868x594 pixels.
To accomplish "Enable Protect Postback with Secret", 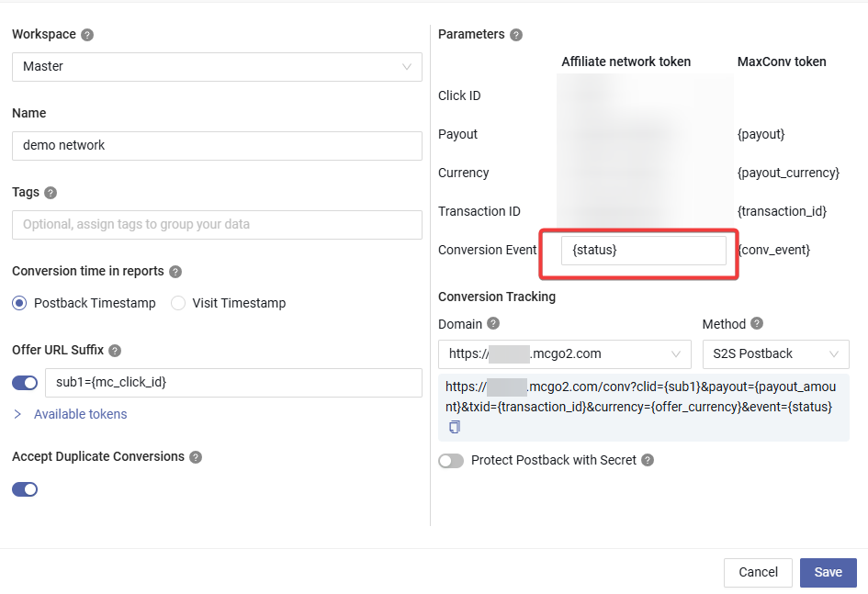I will [450, 460].
